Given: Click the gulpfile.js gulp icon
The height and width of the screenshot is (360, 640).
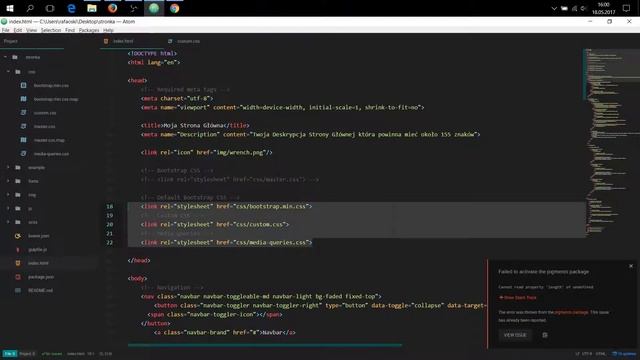Looking at the screenshot, I should point(18,249).
